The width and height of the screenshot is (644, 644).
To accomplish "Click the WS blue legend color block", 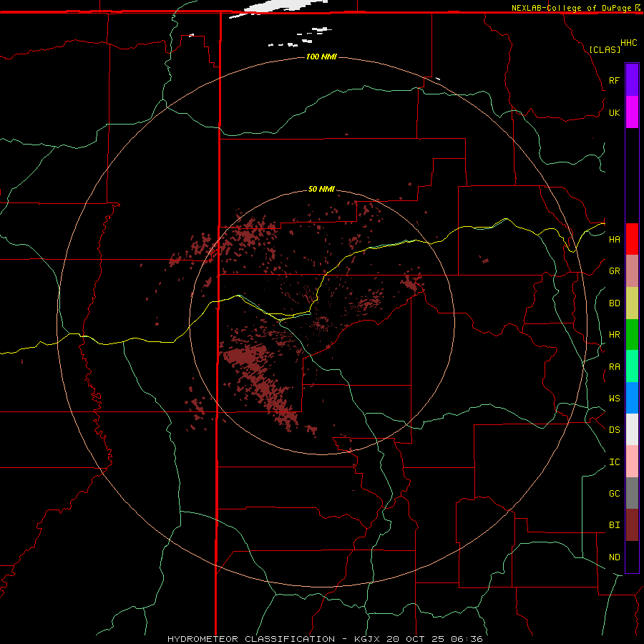I will [x=632, y=398].
